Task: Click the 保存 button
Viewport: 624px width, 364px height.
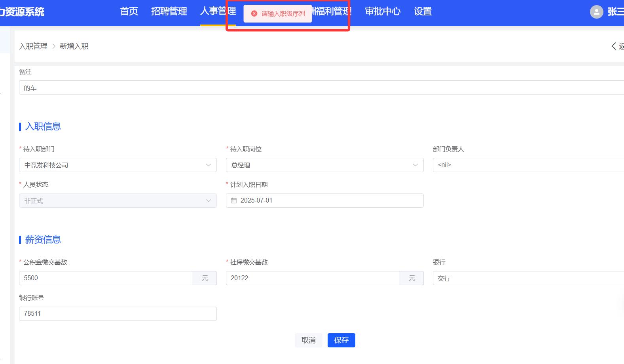Action: [341, 340]
